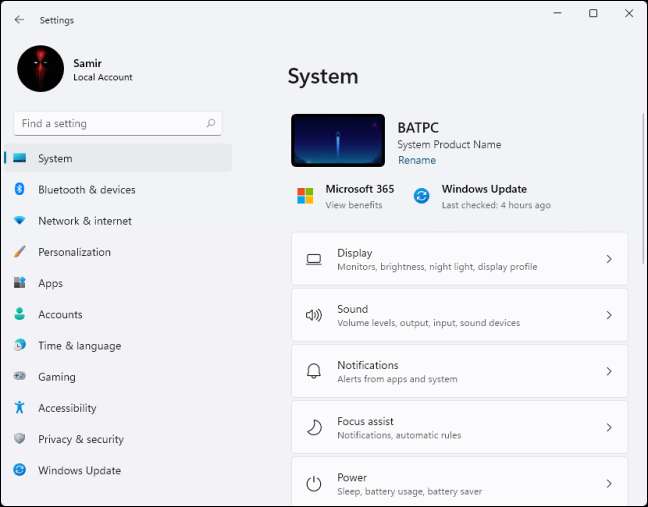
Task: Click the desktop wallpaper preview thumbnail
Action: (338, 140)
